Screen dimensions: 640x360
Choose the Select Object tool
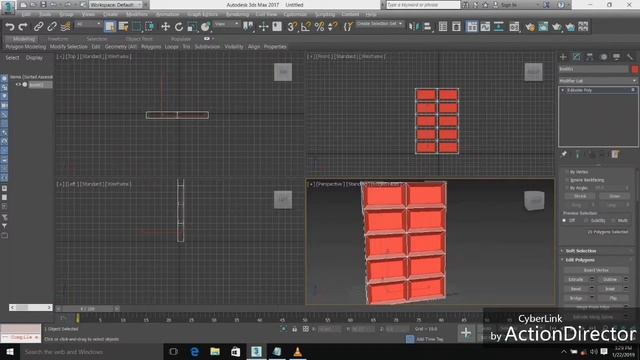pyautogui.click(x=110, y=27)
